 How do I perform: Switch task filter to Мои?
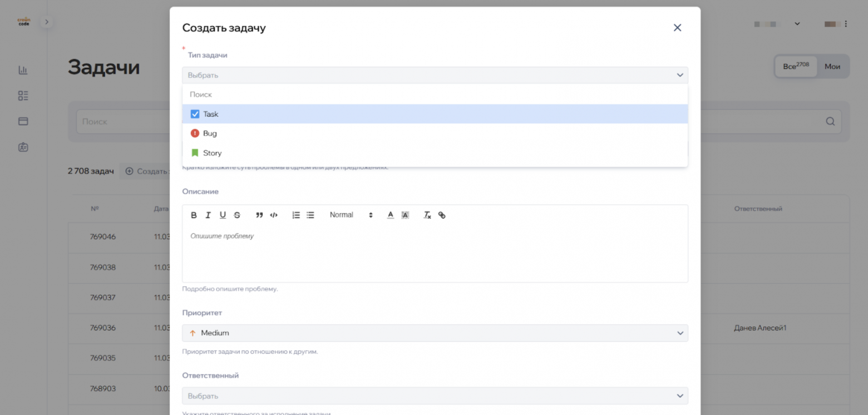click(832, 66)
